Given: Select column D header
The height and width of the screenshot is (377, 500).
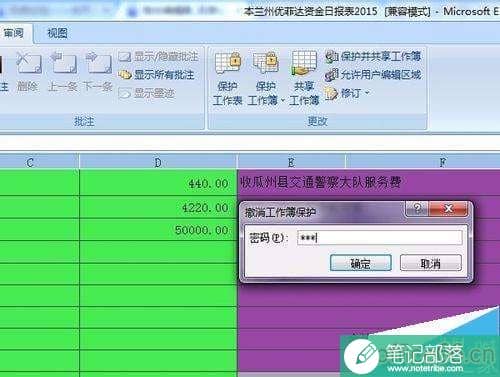Looking at the screenshot, I should point(158,162).
